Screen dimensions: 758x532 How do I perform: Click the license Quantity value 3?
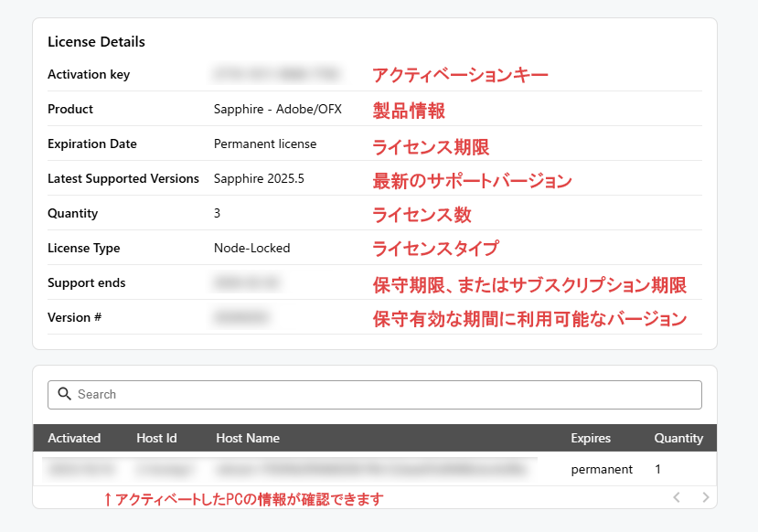click(216, 213)
